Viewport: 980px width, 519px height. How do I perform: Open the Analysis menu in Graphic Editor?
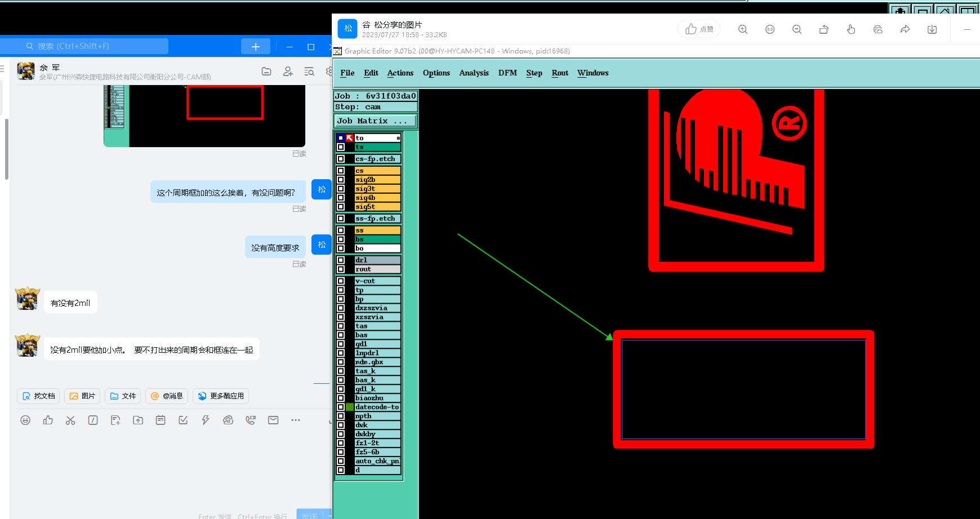pos(474,73)
